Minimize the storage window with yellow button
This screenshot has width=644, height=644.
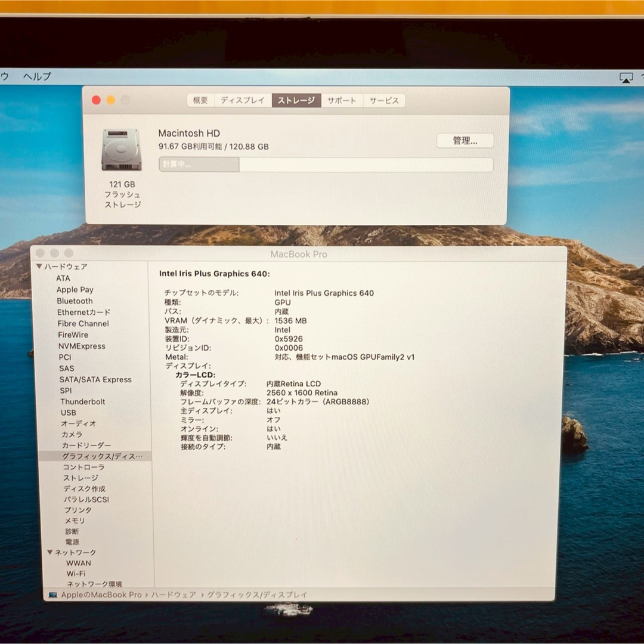point(111,100)
